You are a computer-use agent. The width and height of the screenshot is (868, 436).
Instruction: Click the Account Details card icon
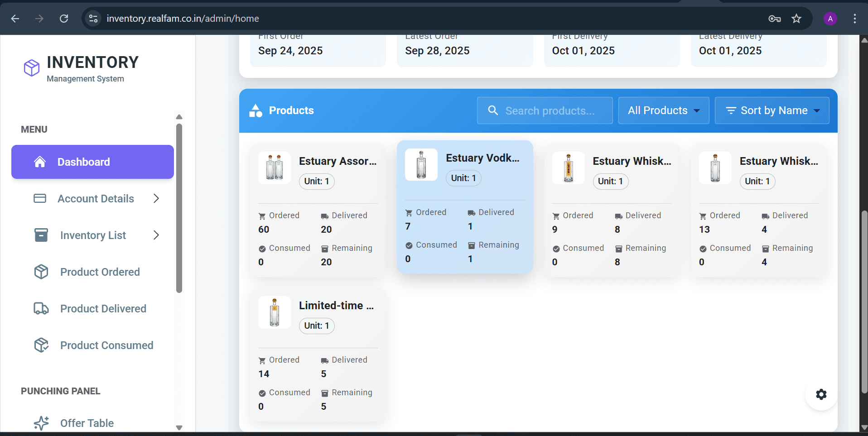click(40, 198)
